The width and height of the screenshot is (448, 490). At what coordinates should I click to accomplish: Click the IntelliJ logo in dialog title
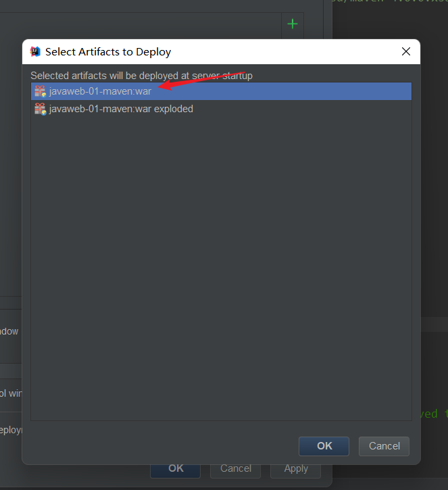coord(35,51)
